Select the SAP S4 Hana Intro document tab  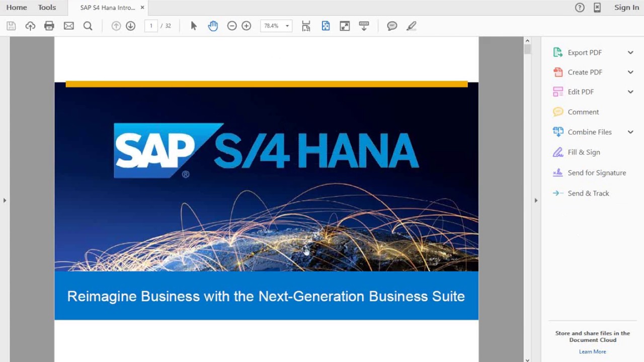[x=108, y=8]
